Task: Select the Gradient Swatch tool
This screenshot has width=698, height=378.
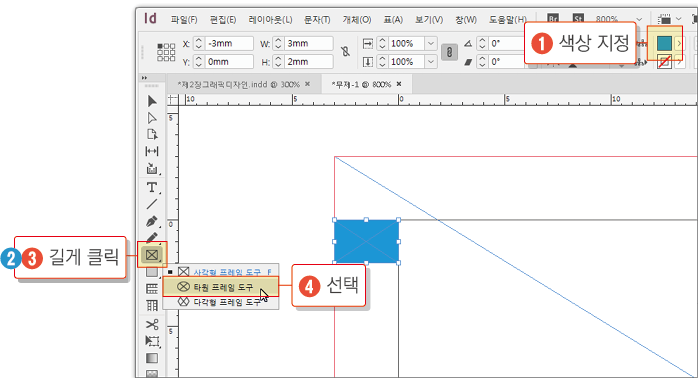Action: [x=152, y=358]
